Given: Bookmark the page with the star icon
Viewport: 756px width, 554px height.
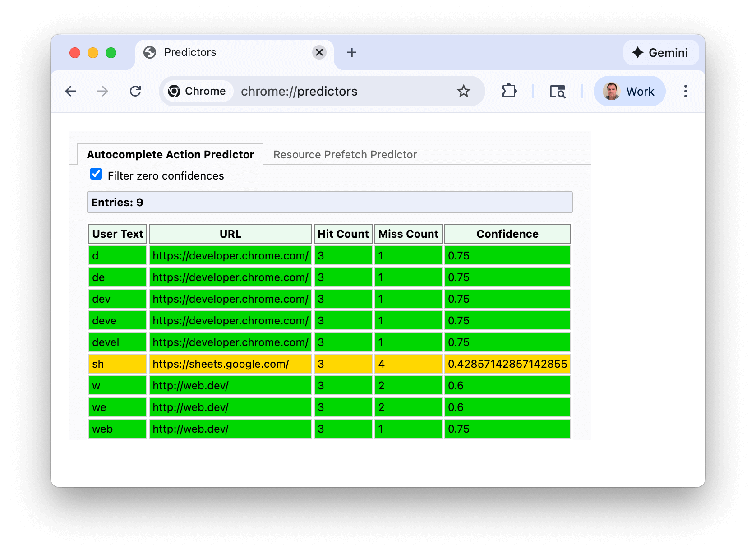Looking at the screenshot, I should (463, 91).
